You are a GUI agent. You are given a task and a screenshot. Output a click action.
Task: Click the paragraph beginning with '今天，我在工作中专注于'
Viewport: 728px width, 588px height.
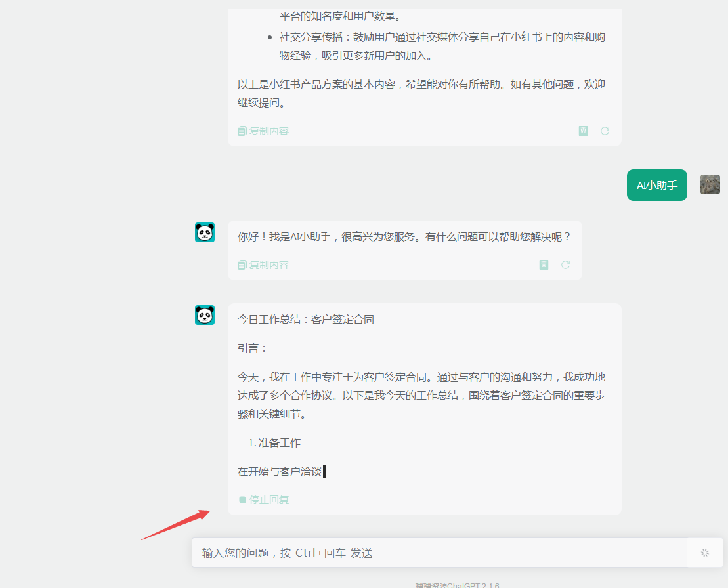tap(421, 396)
